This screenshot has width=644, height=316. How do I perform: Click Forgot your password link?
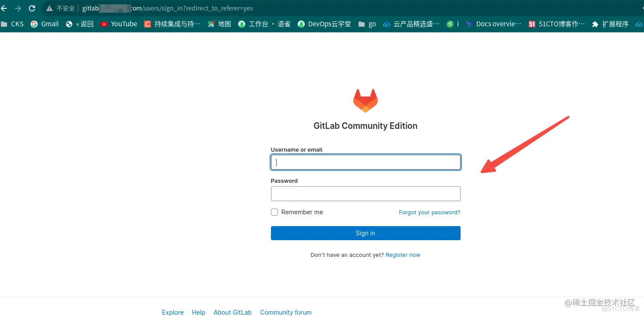pyautogui.click(x=429, y=212)
